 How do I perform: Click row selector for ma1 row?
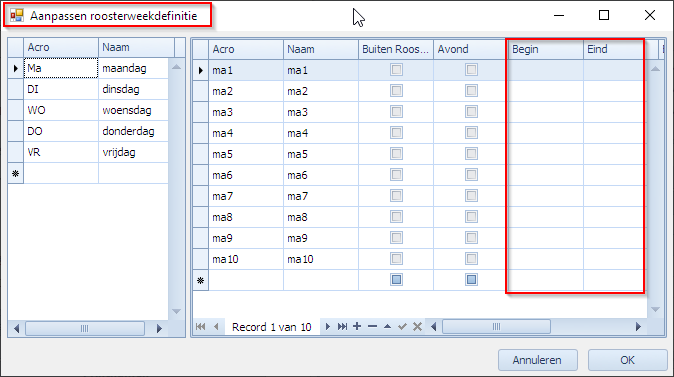(x=200, y=70)
